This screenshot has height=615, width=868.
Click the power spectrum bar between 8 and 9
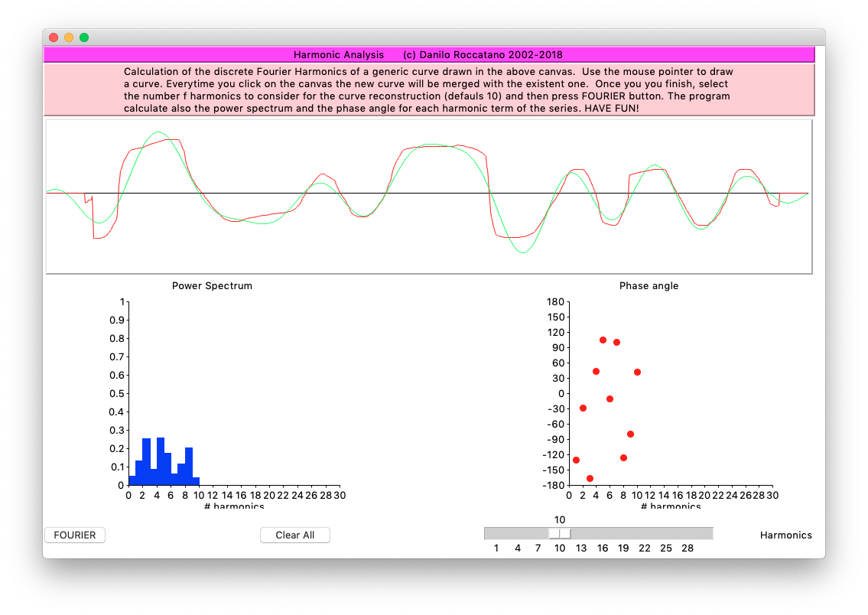tap(189, 467)
